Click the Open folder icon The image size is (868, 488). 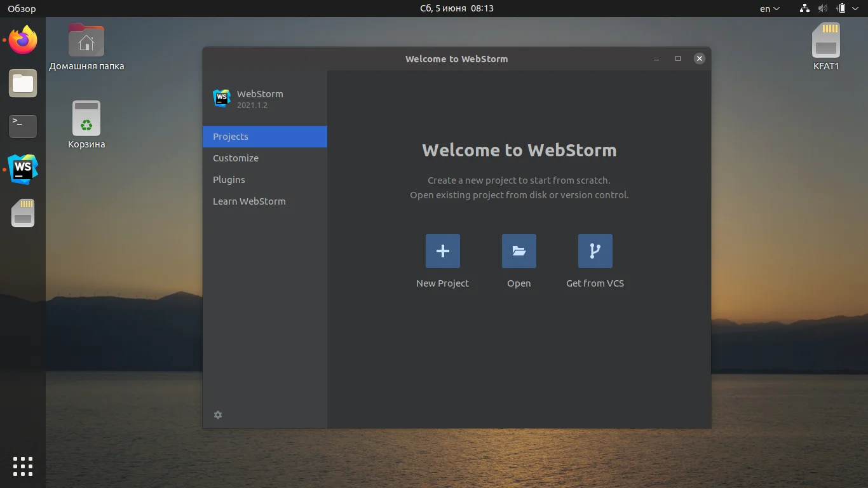519,250
